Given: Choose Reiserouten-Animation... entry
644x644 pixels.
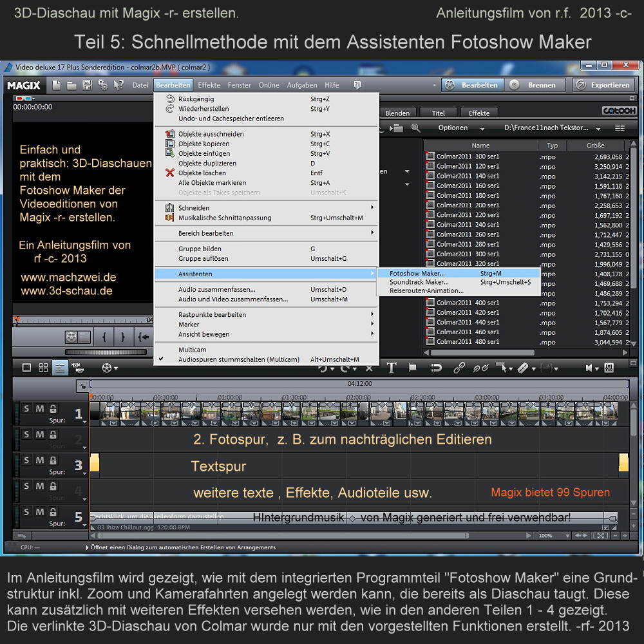Looking at the screenshot, I should (x=459, y=291).
